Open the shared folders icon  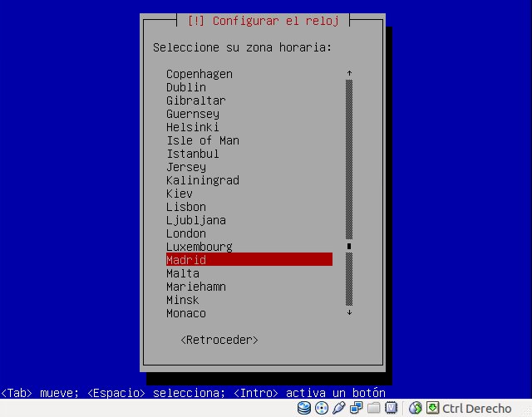(x=373, y=408)
